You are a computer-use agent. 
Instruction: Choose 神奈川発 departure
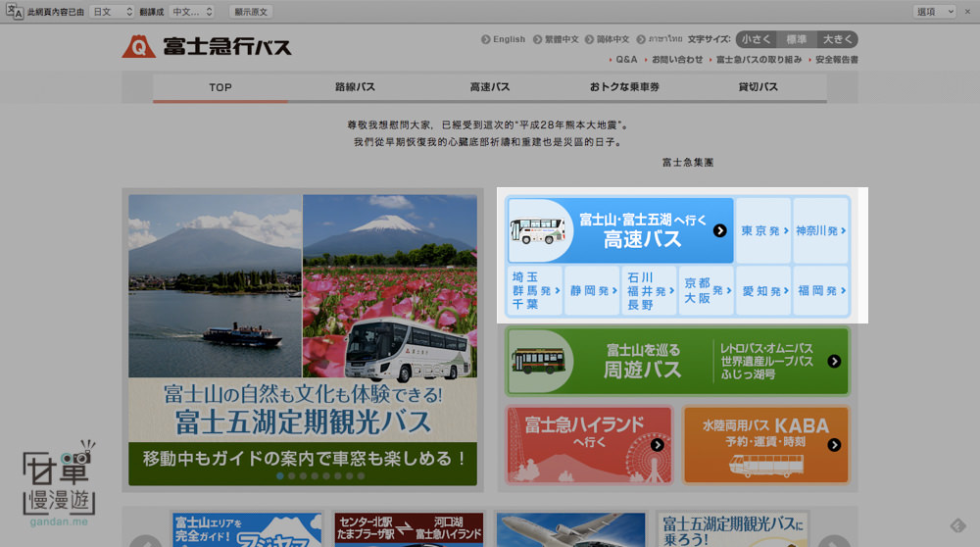coord(820,230)
